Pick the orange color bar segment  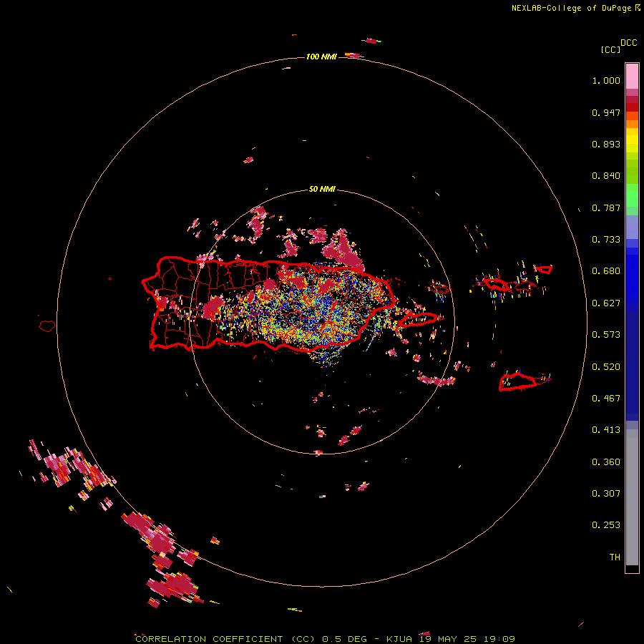(x=632, y=124)
